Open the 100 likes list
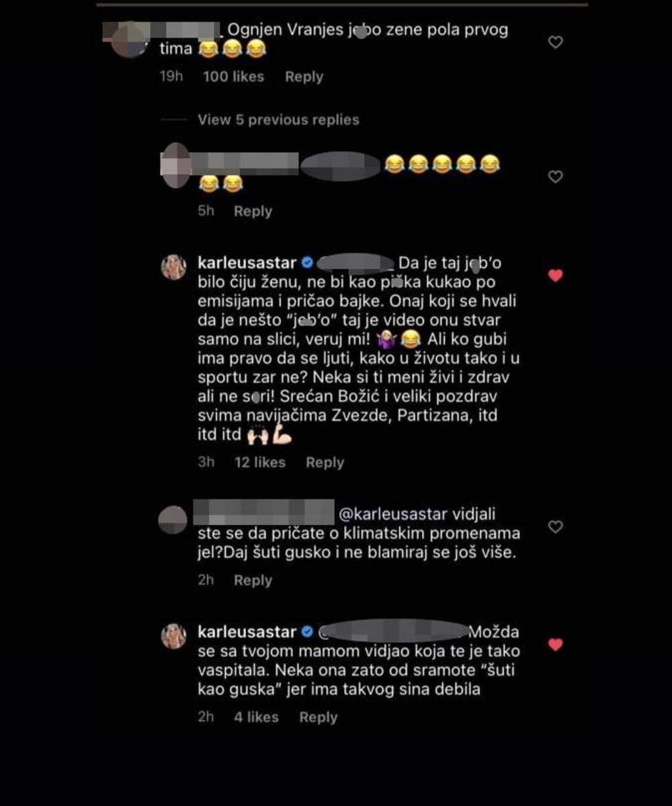The height and width of the screenshot is (806, 672). pyautogui.click(x=233, y=77)
